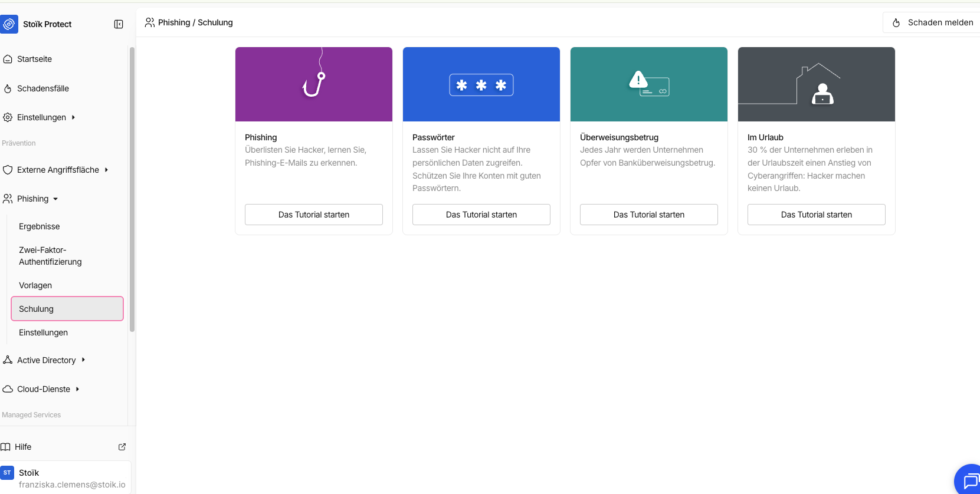
Task: Open Hilfe external link icon
Action: coord(122,447)
